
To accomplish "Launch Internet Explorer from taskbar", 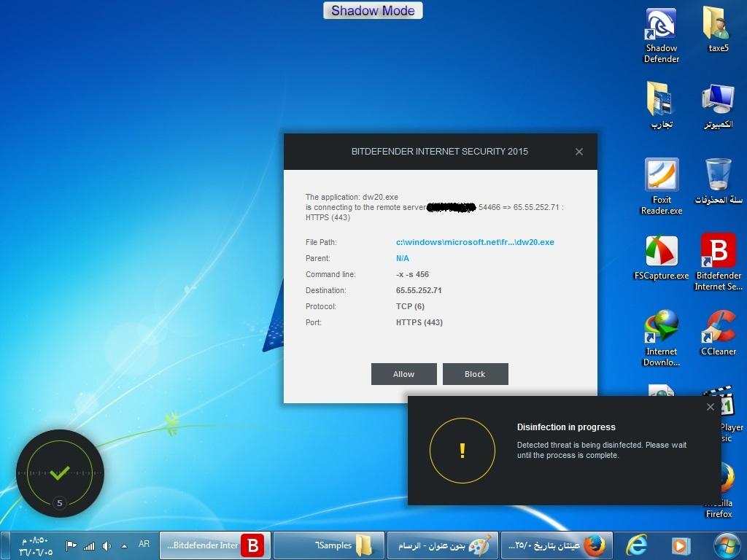I will [x=636, y=545].
